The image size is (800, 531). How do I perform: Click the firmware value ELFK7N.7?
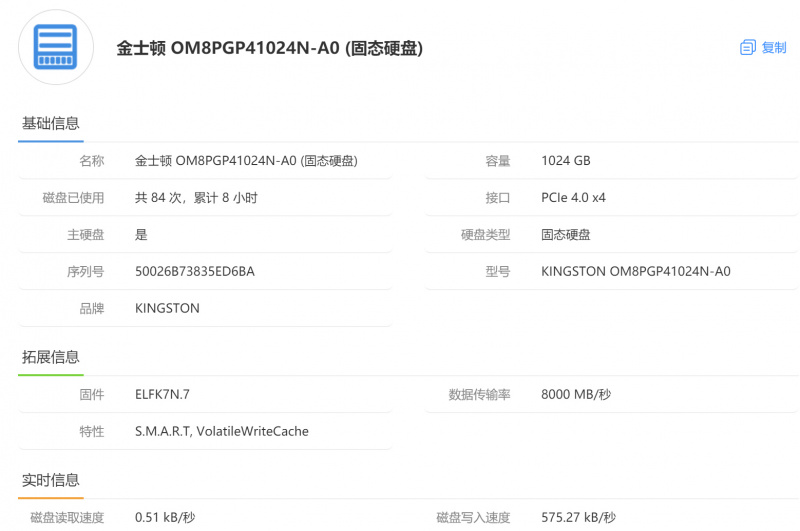(x=162, y=394)
